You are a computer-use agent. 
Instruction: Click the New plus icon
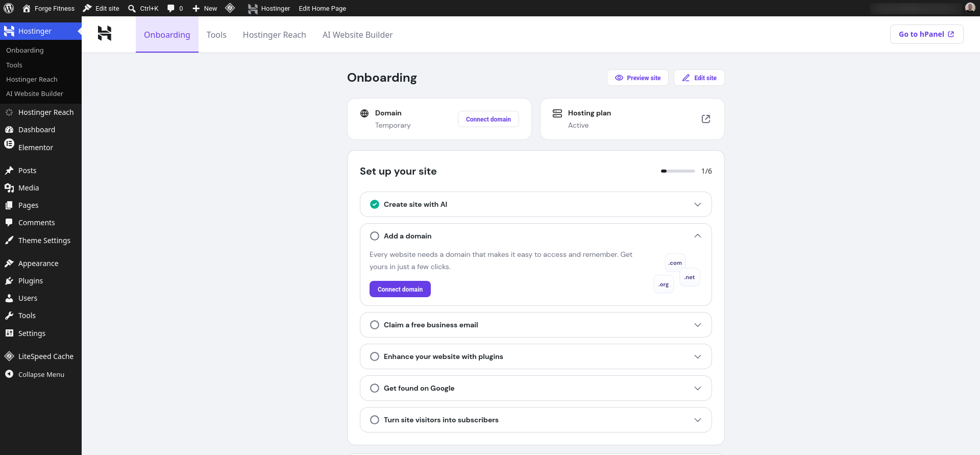[196, 8]
